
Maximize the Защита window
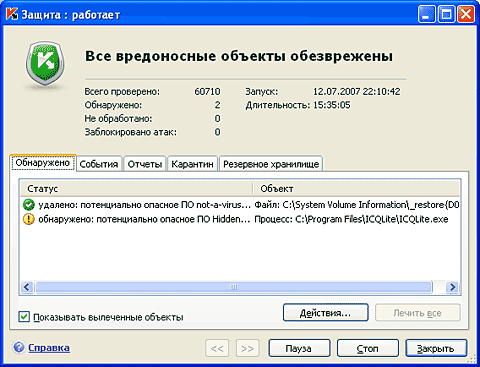tap(446, 15)
